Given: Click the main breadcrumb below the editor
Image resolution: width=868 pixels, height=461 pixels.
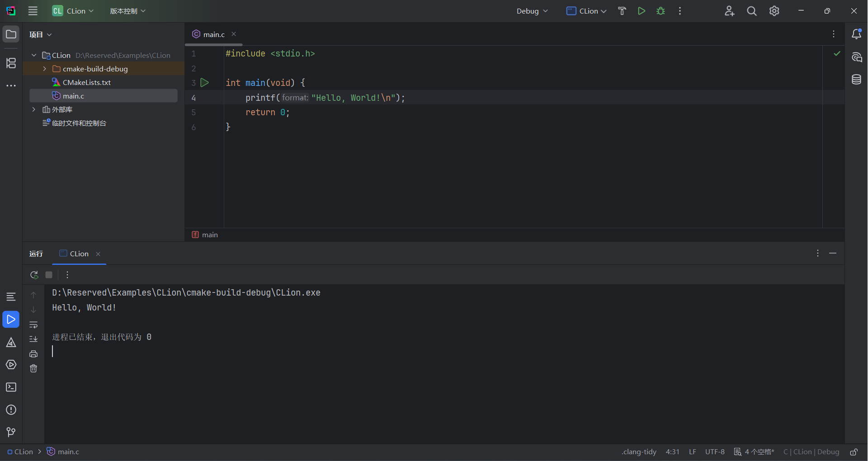Looking at the screenshot, I should click(205, 235).
